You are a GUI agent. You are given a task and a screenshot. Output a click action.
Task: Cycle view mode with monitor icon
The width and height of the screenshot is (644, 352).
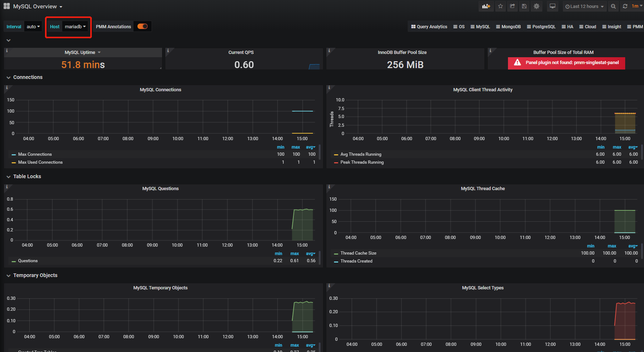[x=552, y=7]
